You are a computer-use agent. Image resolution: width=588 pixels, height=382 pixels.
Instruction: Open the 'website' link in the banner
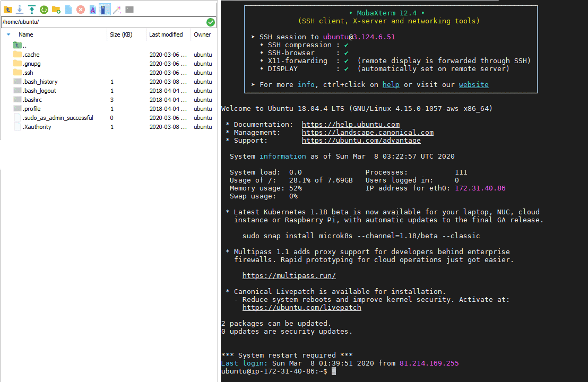[x=473, y=85]
